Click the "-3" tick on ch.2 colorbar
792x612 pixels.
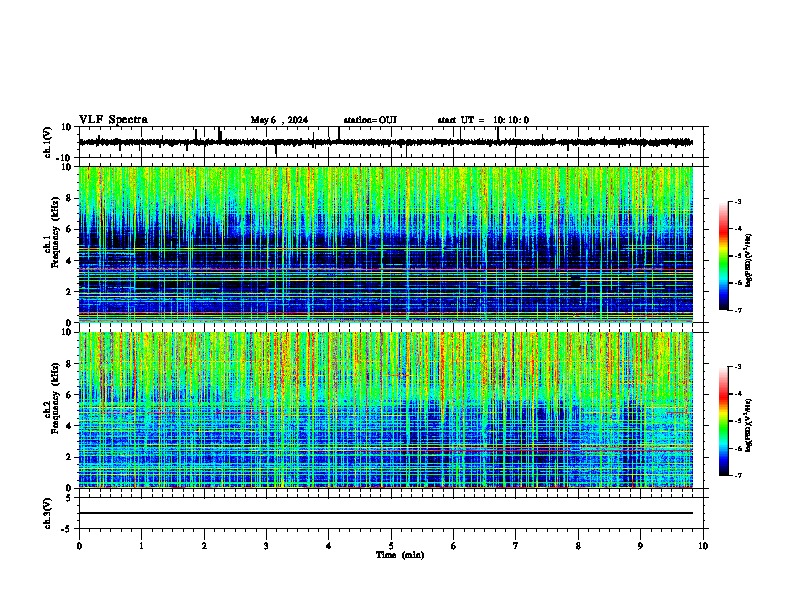pyautogui.click(x=738, y=367)
